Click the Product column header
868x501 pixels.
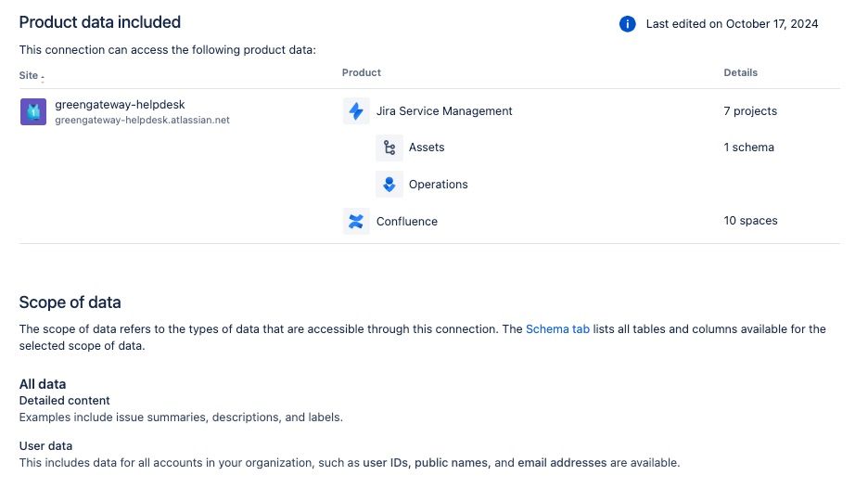coord(362,72)
